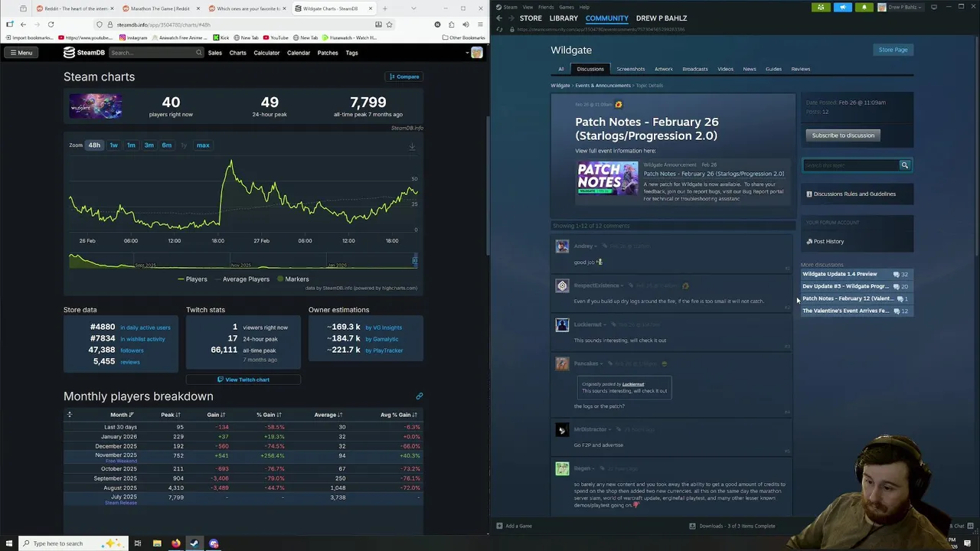Open Windows Start menu
The width and height of the screenshot is (980, 551).
9,543
